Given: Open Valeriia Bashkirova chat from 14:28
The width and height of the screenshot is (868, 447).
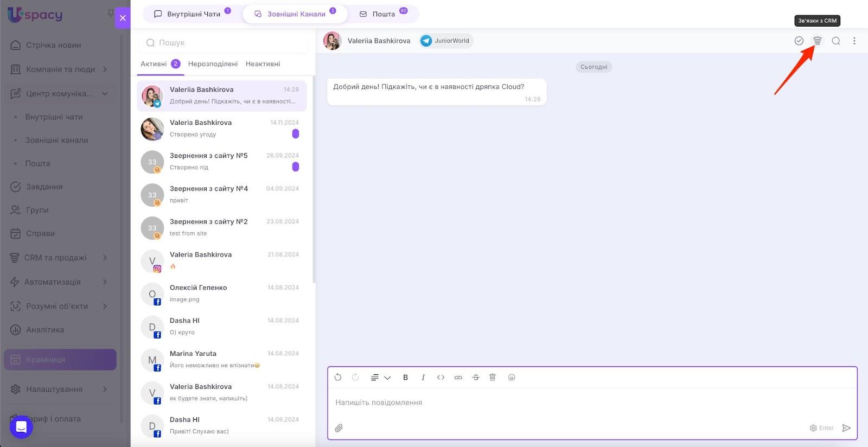Looking at the screenshot, I should click(222, 95).
